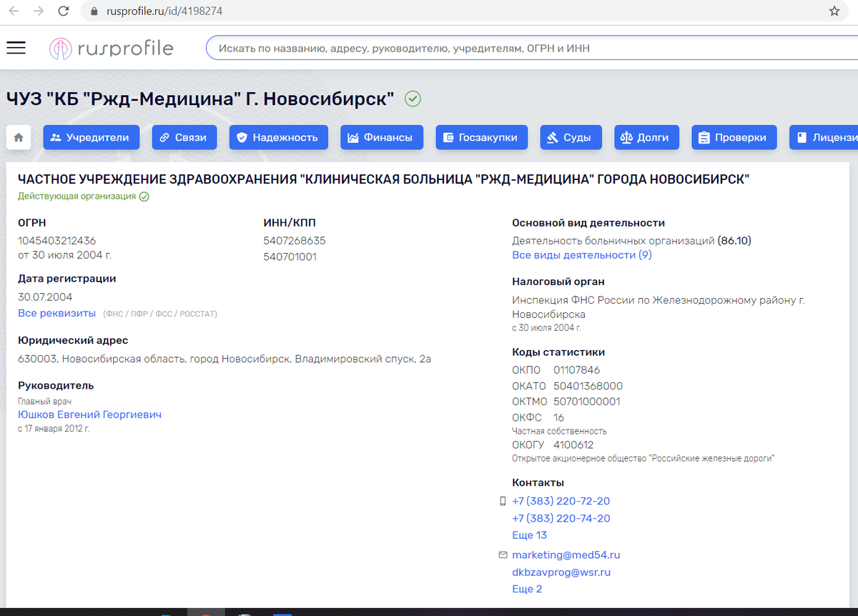Image resolution: width=858 pixels, height=616 pixels.
Task: Open the Госзакупки section
Action: coord(481,137)
